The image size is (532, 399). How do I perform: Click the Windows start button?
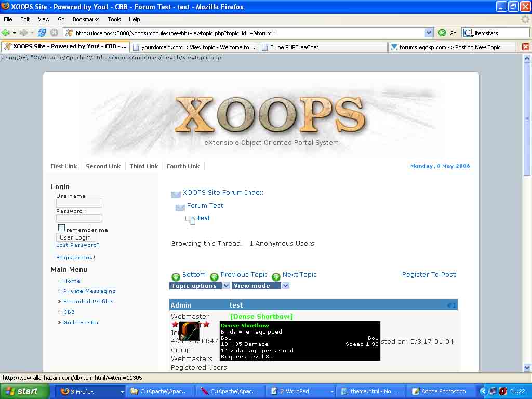[x=24, y=391]
